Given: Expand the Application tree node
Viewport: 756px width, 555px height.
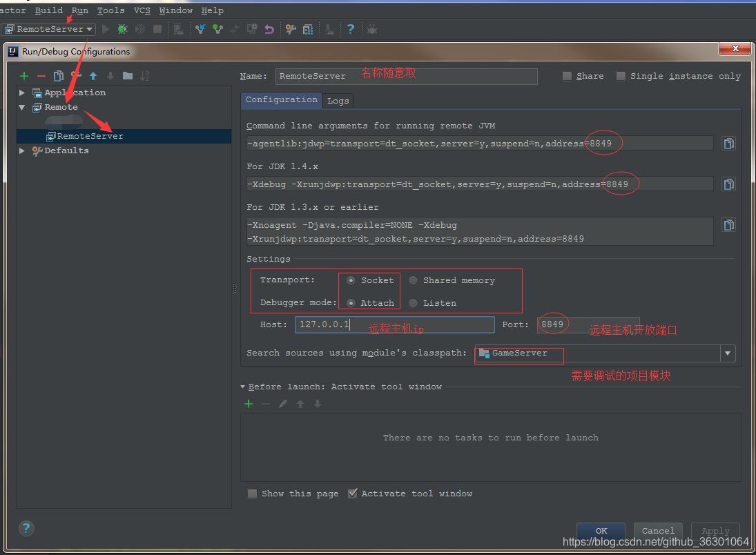Looking at the screenshot, I should (21, 92).
